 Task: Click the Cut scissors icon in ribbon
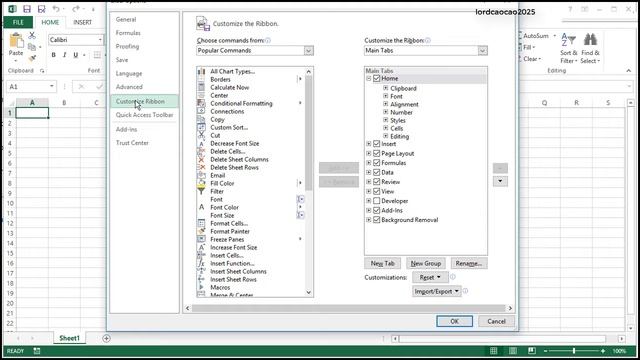[32, 36]
